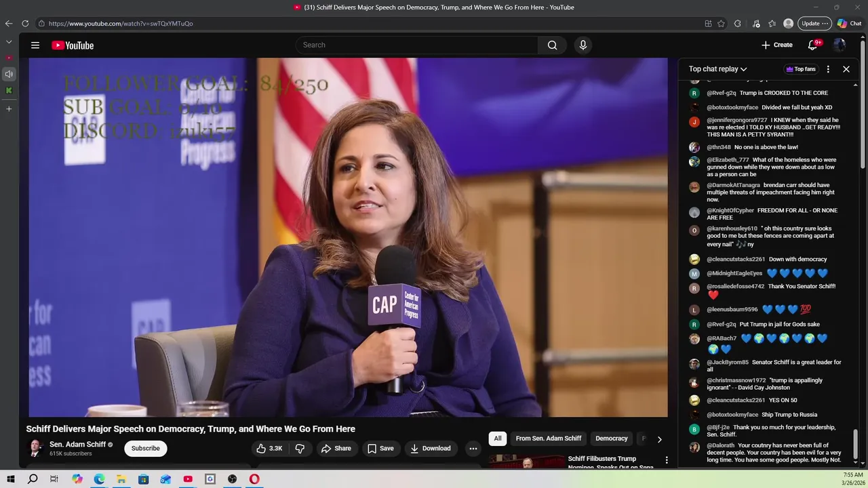868x488 pixels.
Task: Open the Windows Start menu
Action: pos(11,479)
